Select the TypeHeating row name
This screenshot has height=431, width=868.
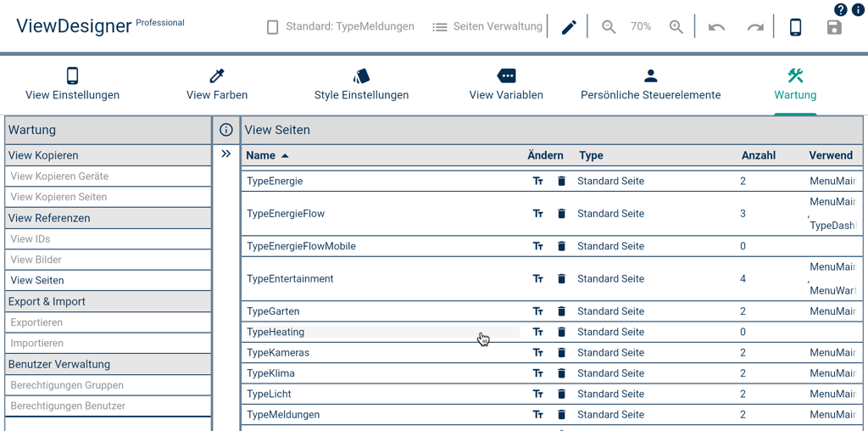pos(275,332)
